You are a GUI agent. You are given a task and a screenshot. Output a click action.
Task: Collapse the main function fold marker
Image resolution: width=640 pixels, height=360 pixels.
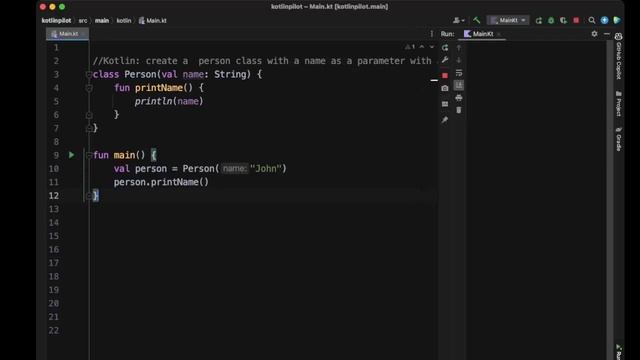(89, 155)
